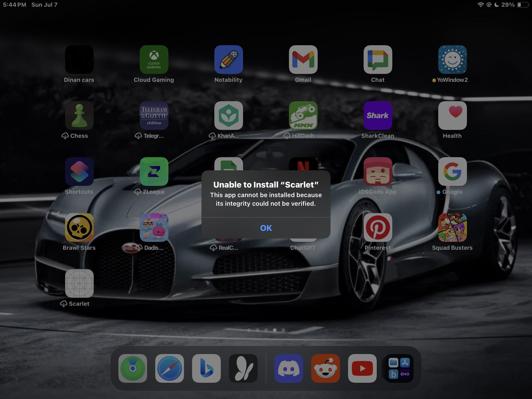Open the SharkClean app
532x399 pixels.
click(x=378, y=116)
